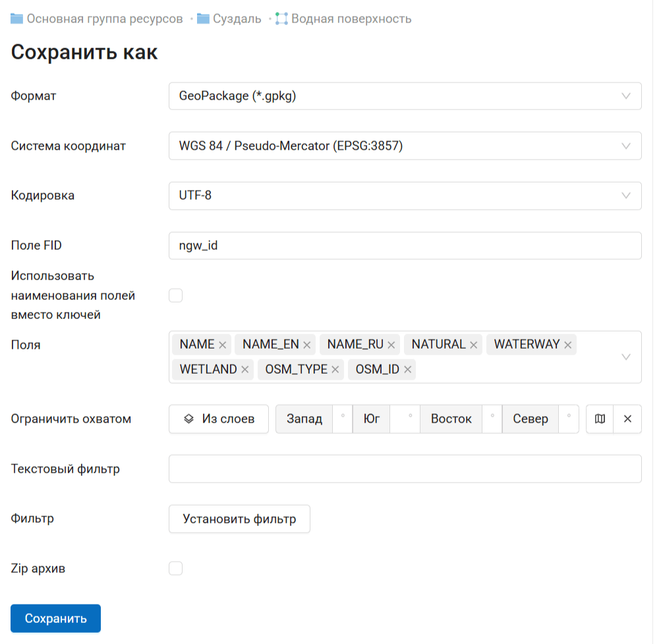Enable the Zip архив checkbox
The height and width of the screenshot is (644, 661).
175,568
